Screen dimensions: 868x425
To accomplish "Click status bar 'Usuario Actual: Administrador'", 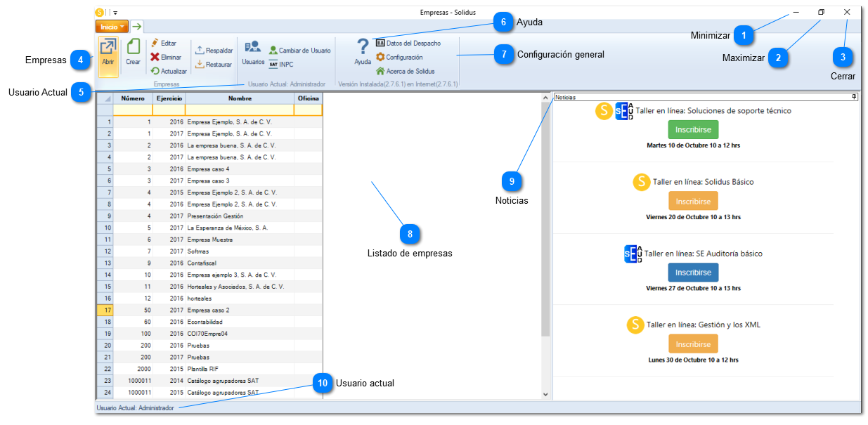I will (x=135, y=407).
